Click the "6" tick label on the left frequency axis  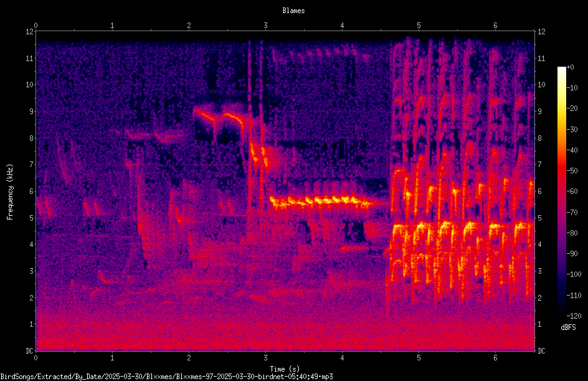(x=32, y=191)
